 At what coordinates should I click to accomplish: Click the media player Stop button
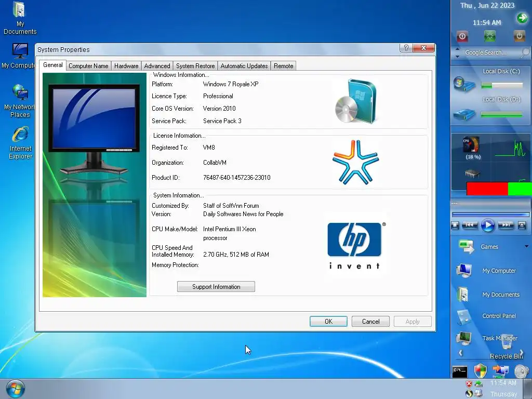coord(455,225)
